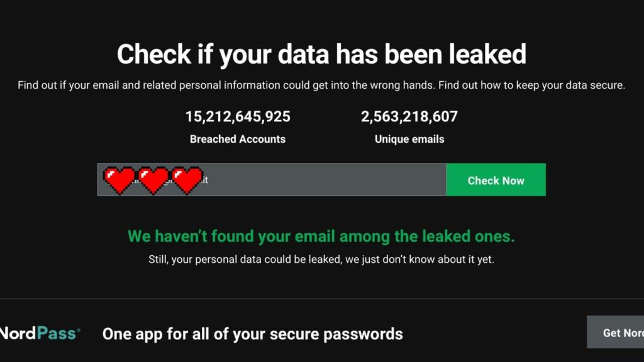This screenshot has height=362, width=644.
Task: Click the personal data disclaimer text
Action: (321, 259)
